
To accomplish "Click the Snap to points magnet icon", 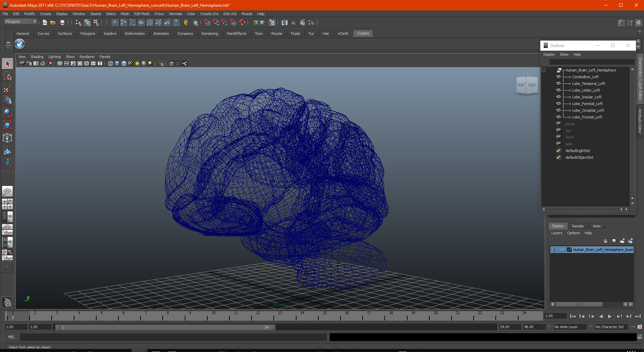I will (224, 22).
